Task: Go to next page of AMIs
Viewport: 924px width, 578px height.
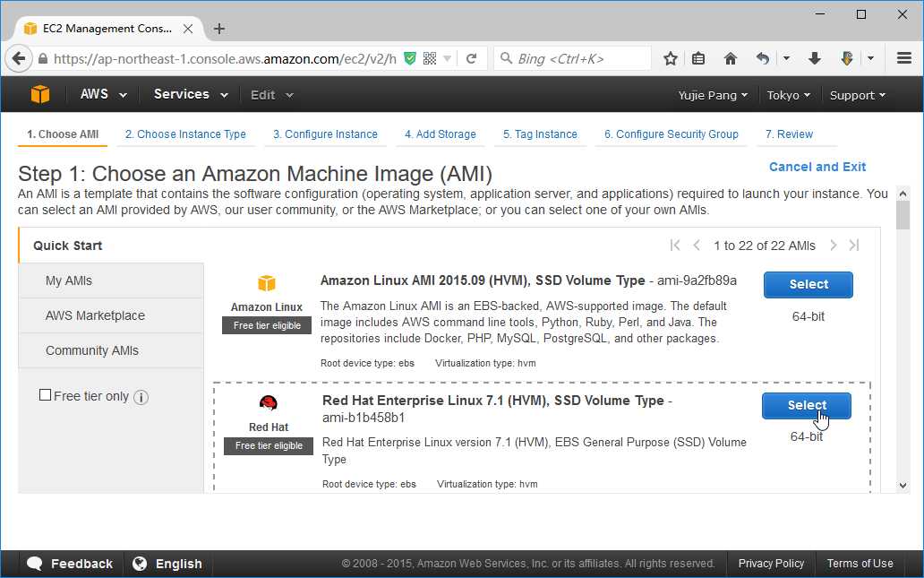Action: 834,246
